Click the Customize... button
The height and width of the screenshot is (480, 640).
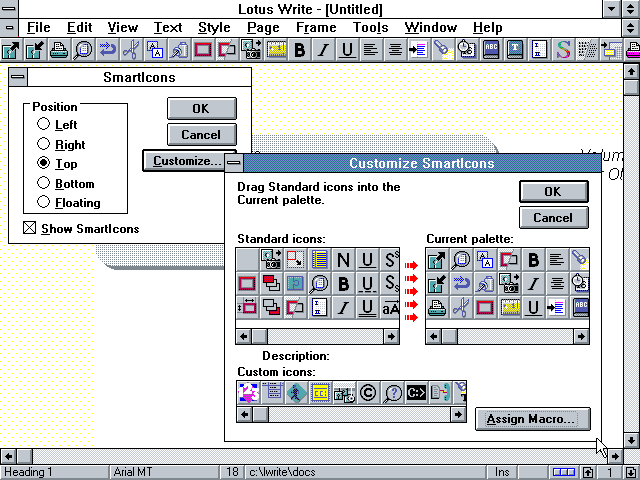[184, 161]
